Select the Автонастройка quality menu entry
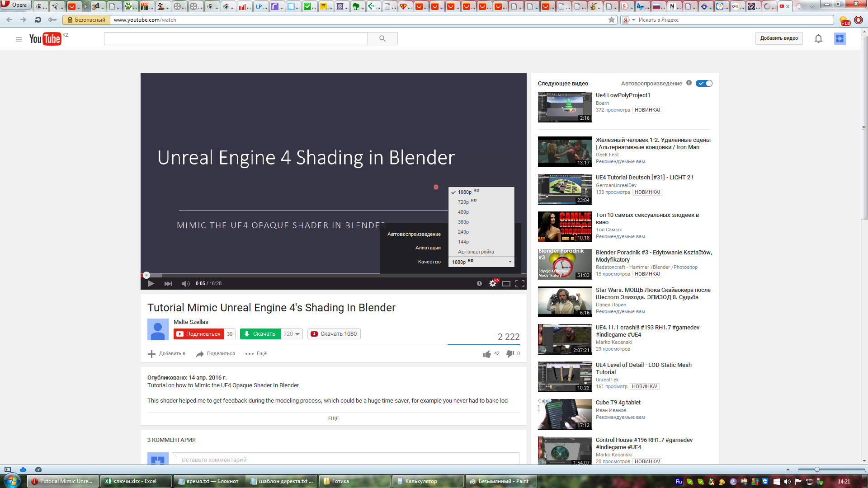 tap(476, 252)
